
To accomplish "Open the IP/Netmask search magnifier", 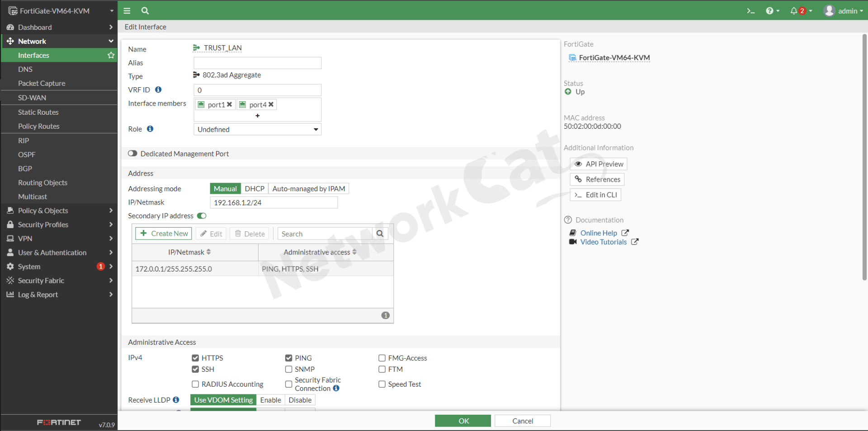I will [x=380, y=234].
